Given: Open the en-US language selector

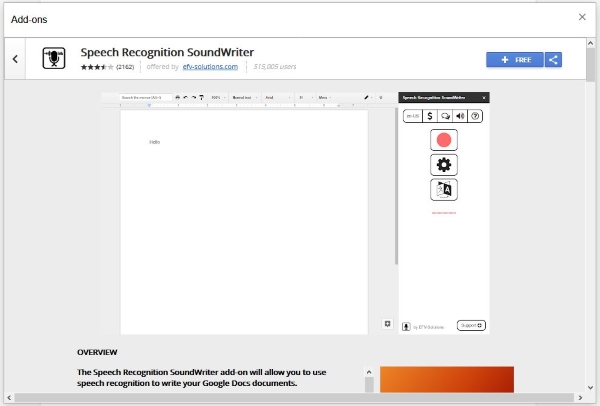Looking at the screenshot, I should [x=411, y=116].
